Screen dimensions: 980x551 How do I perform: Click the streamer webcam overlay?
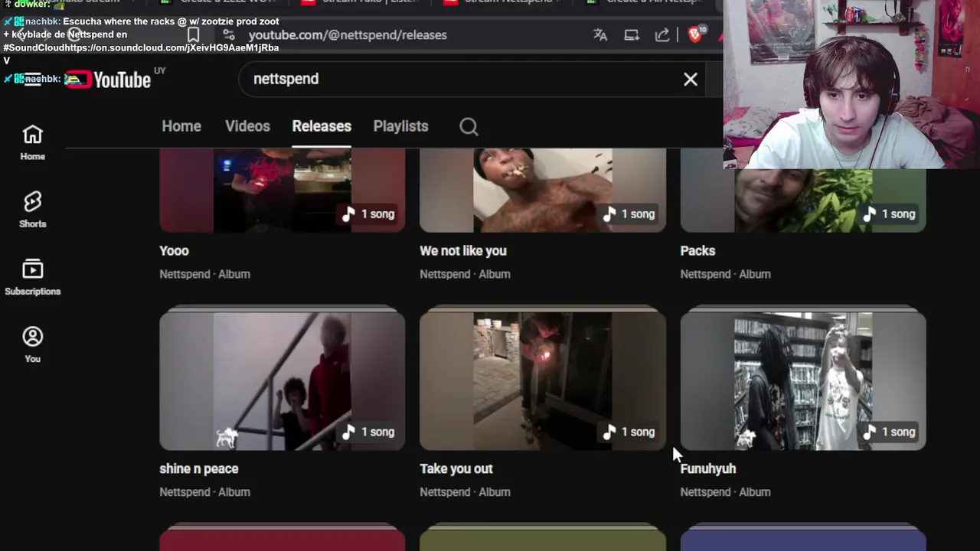point(851,84)
